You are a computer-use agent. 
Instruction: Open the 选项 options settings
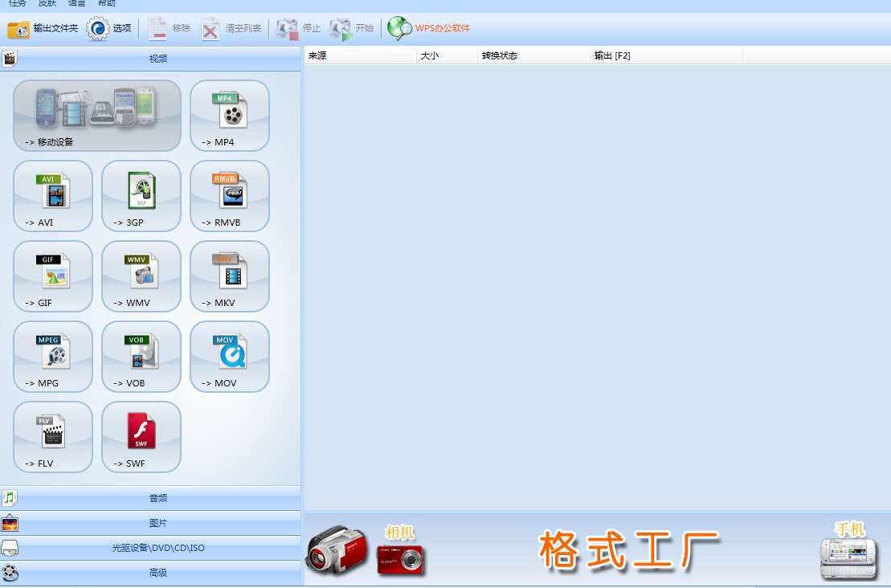[x=109, y=28]
